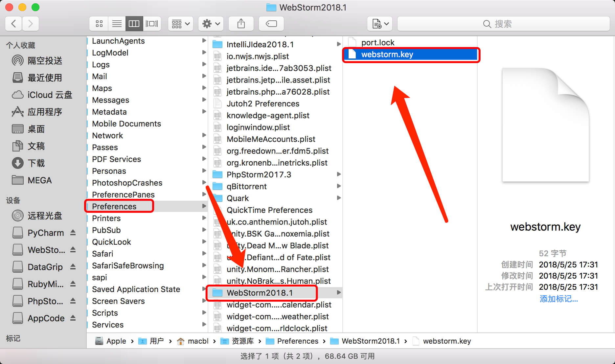
Task: Switch to list view
Action: (x=117, y=24)
